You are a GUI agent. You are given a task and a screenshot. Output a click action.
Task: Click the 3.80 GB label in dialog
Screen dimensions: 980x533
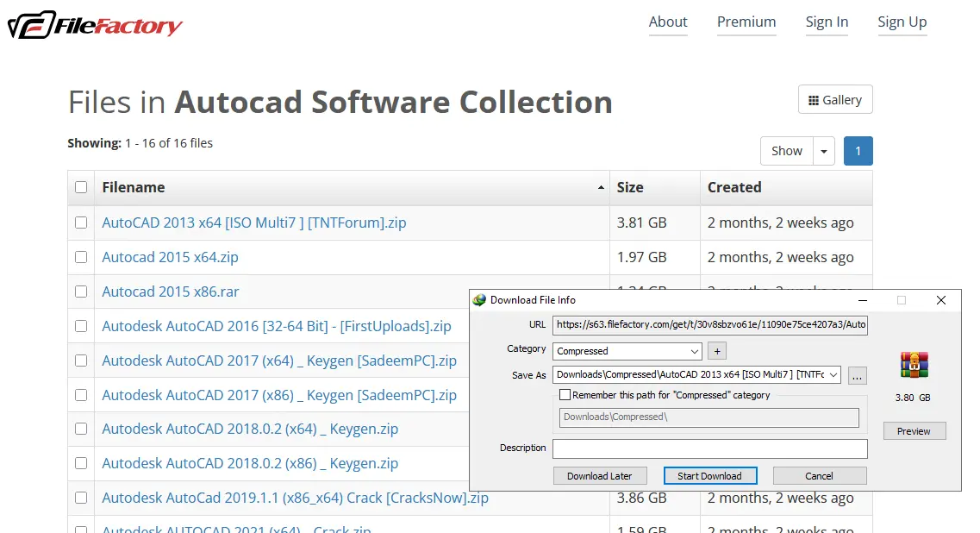(913, 398)
